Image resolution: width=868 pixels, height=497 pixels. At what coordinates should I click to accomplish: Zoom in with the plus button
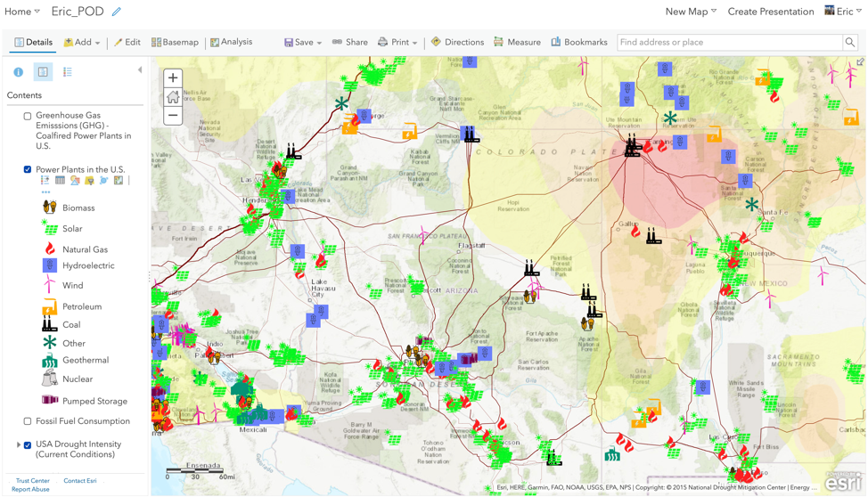(x=173, y=78)
